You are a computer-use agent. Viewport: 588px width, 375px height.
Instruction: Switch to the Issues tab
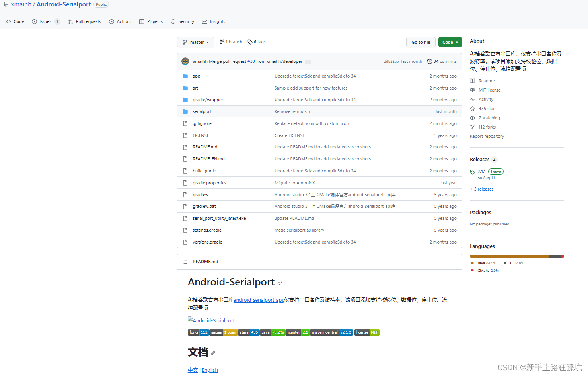[45, 21]
